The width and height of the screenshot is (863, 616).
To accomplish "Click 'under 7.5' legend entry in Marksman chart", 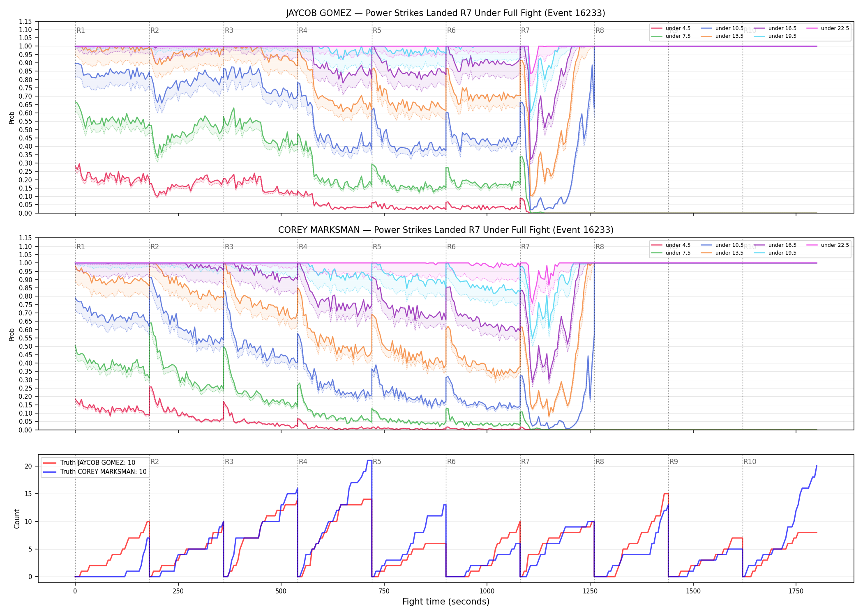I will 671,253.
